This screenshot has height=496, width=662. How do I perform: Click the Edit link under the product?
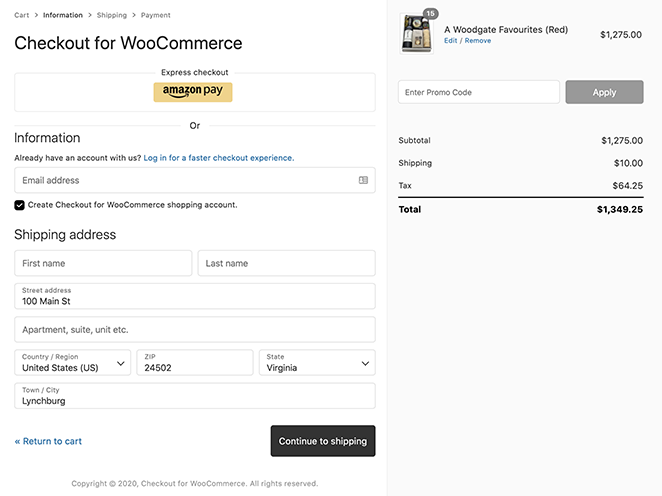(451, 41)
